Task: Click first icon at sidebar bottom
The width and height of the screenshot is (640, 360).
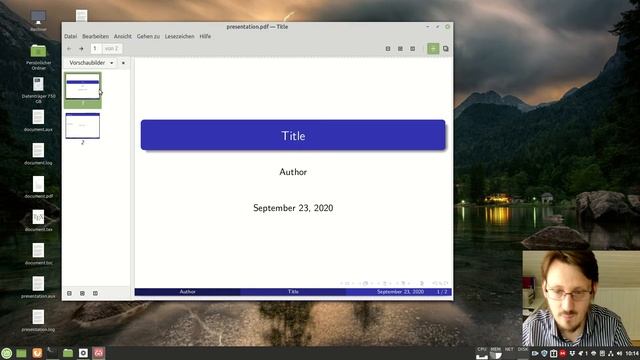Action: tap(69, 293)
